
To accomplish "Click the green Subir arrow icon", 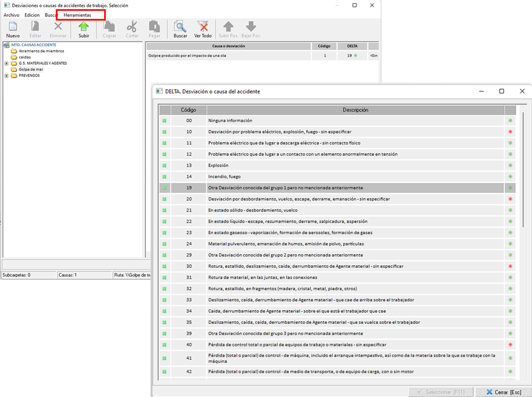I will (84, 27).
